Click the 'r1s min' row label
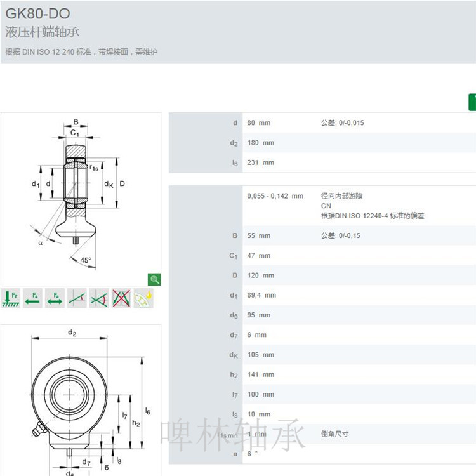The height and width of the screenshot is (476, 476). [227, 435]
